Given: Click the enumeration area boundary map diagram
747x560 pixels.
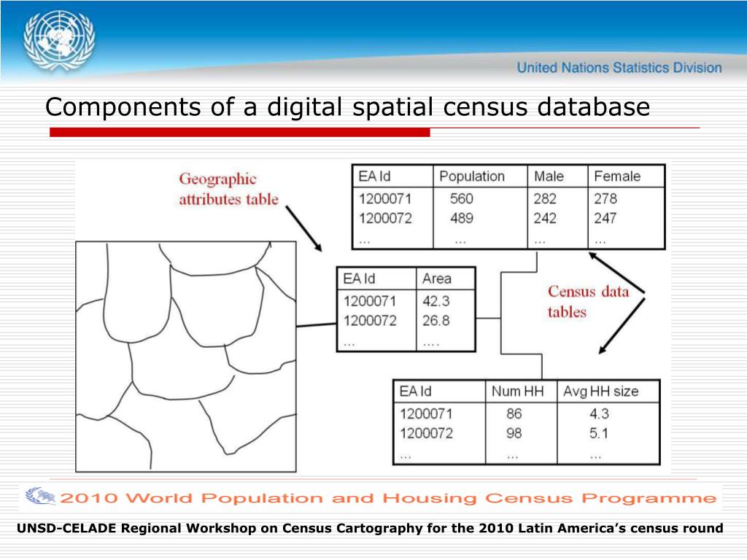Looking at the screenshot, I should 186,357.
